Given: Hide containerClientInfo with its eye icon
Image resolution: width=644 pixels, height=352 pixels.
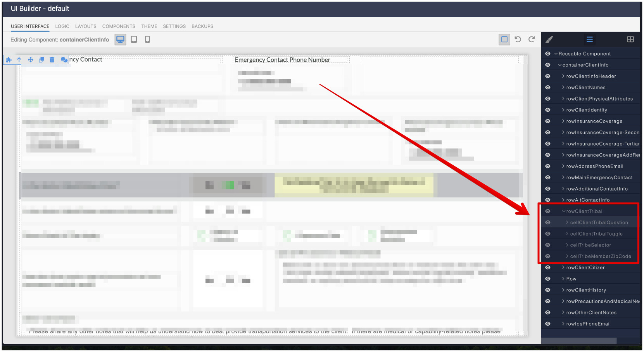Looking at the screenshot, I should pyautogui.click(x=548, y=65).
